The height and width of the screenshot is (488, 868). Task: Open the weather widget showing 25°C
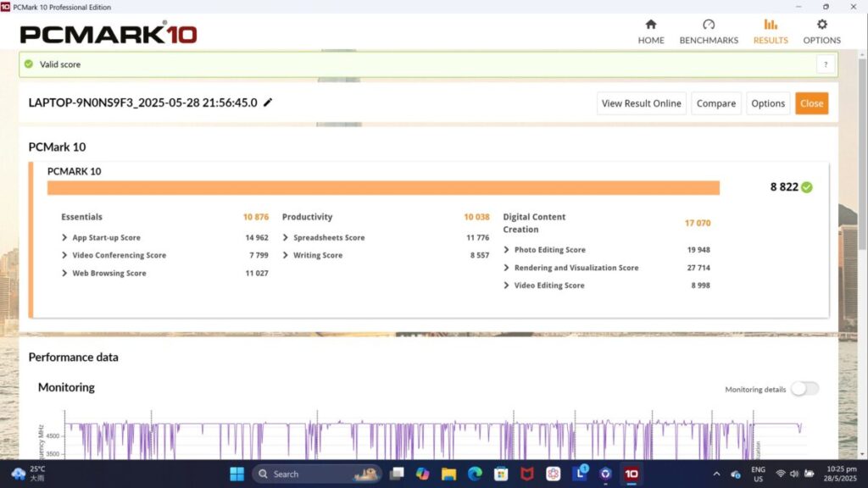coord(28,474)
